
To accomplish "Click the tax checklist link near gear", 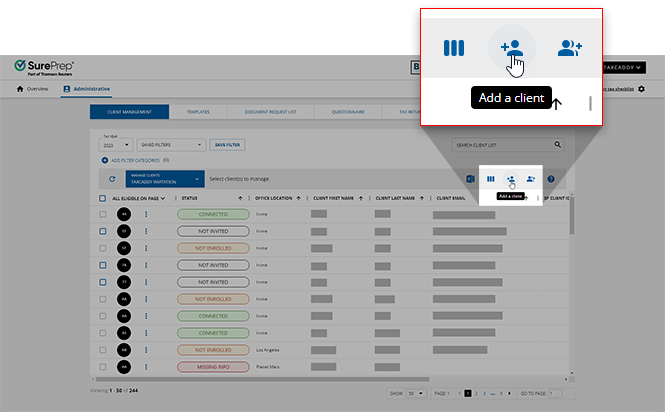I will [x=618, y=89].
